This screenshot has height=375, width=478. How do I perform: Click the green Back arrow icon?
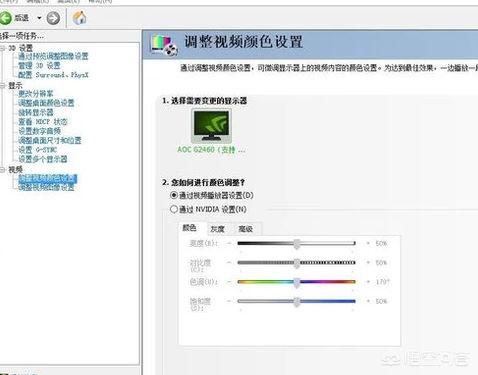(x=5, y=18)
